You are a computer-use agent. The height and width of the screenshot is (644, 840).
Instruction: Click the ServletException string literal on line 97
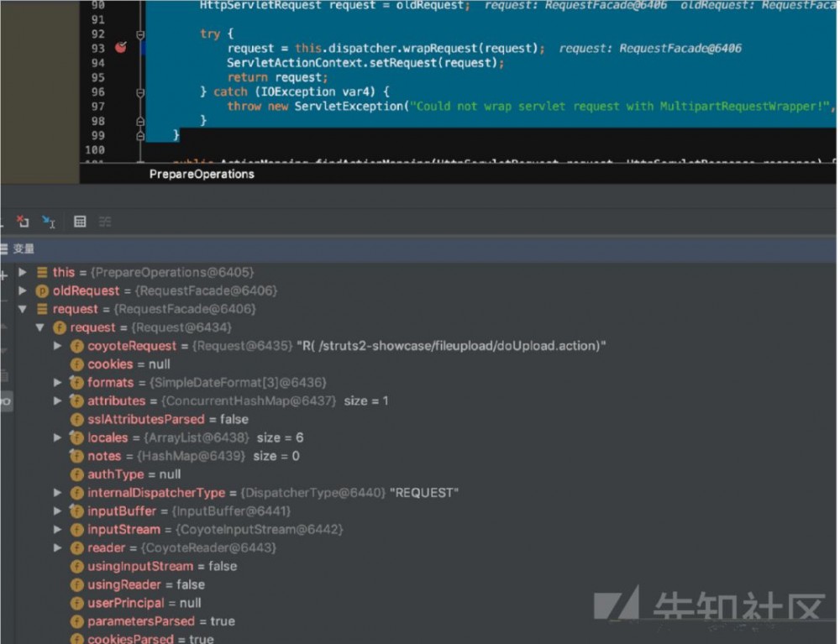(620, 107)
